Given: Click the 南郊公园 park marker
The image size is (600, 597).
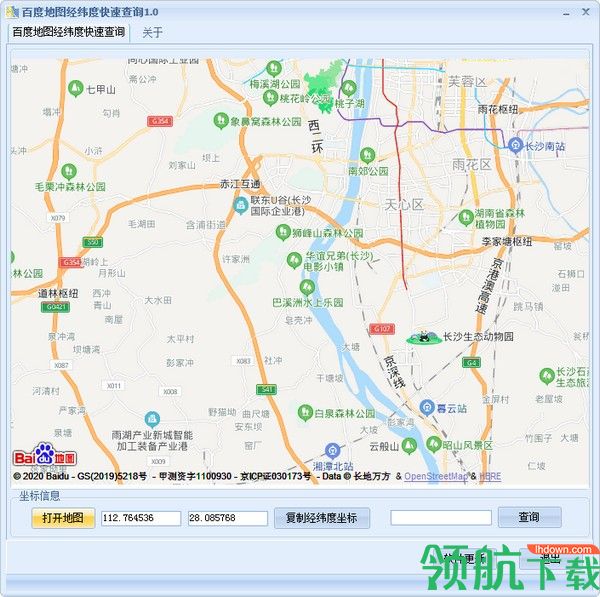Looking at the screenshot, I should click(x=367, y=155).
